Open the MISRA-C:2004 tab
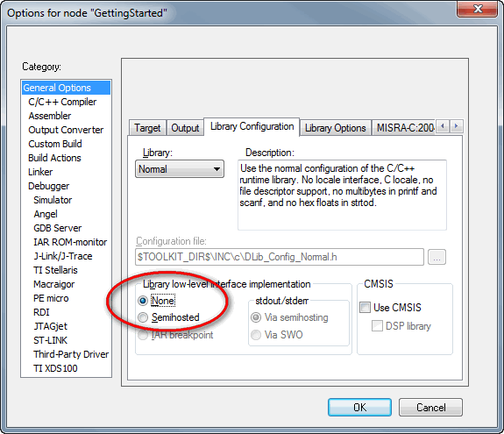Viewport: 504px width, 434px height. click(404, 128)
